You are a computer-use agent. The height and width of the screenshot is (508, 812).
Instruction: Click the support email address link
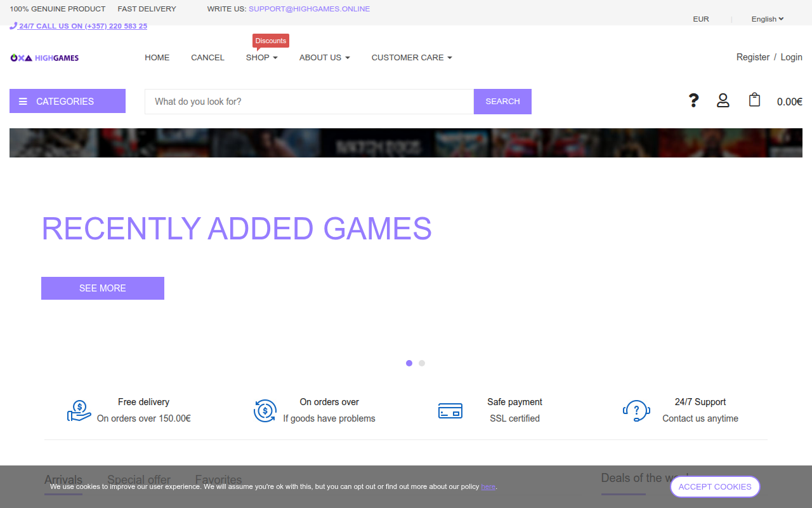point(310,9)
